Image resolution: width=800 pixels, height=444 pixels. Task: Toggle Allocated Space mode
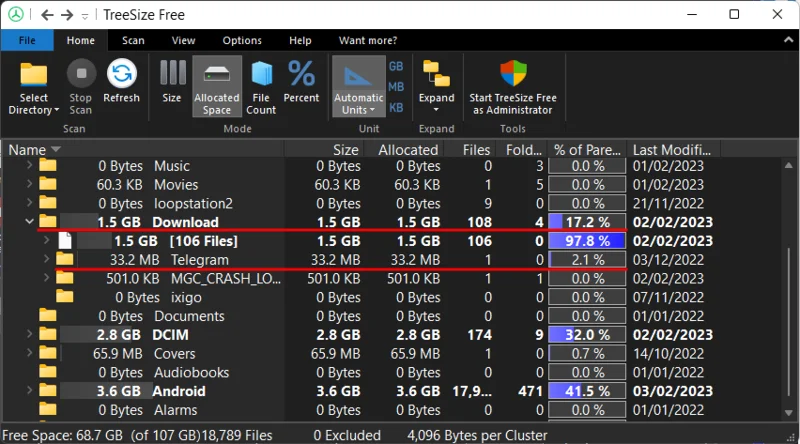pos(217,87)
